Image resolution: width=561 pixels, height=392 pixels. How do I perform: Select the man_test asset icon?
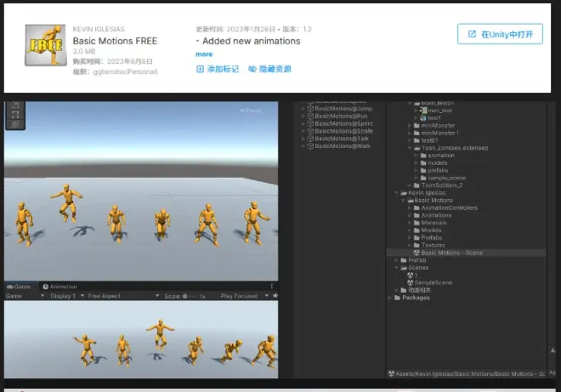pos(423,111)
